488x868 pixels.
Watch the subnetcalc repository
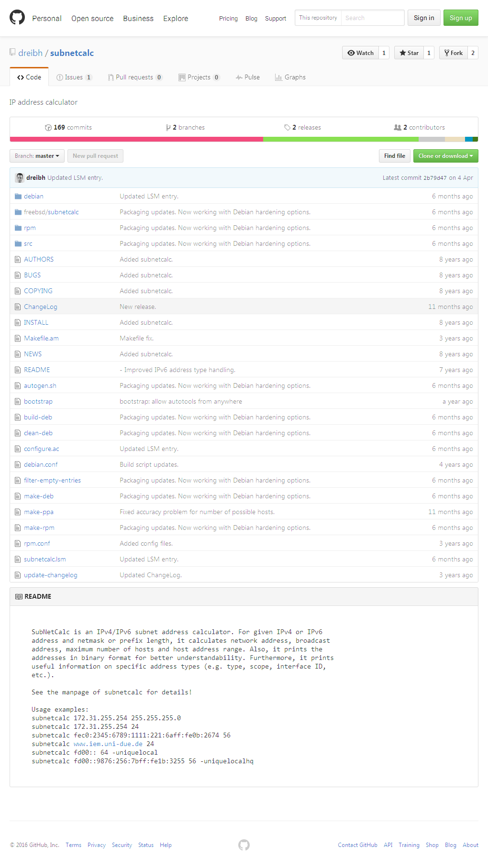tap(361, 53)
